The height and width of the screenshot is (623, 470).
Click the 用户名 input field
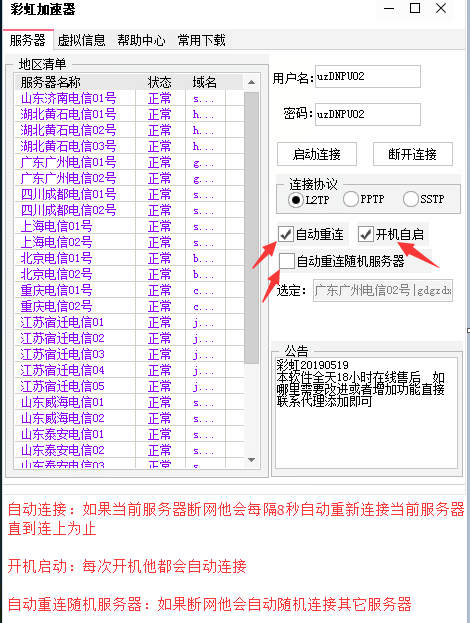(x=367, y=76)
